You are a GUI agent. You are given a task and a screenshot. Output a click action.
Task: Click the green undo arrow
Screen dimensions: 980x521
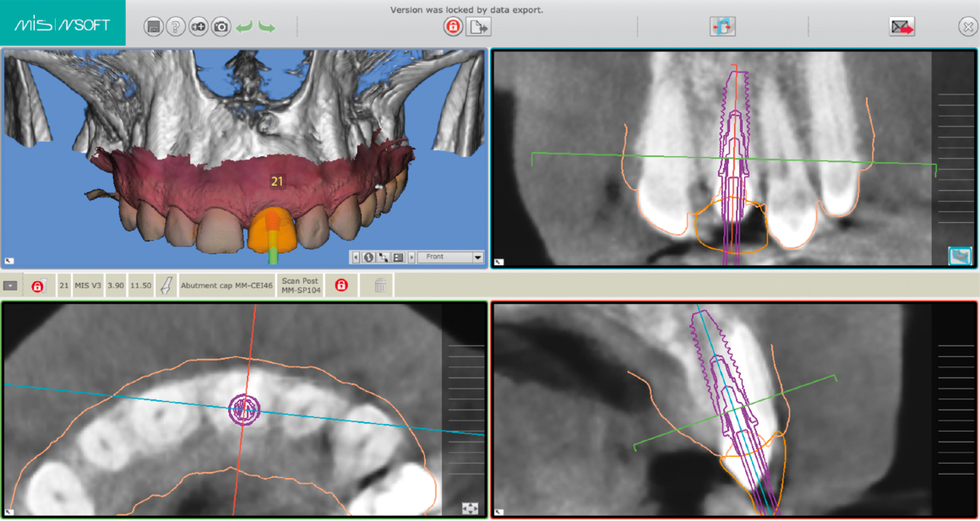click(244, 27)
